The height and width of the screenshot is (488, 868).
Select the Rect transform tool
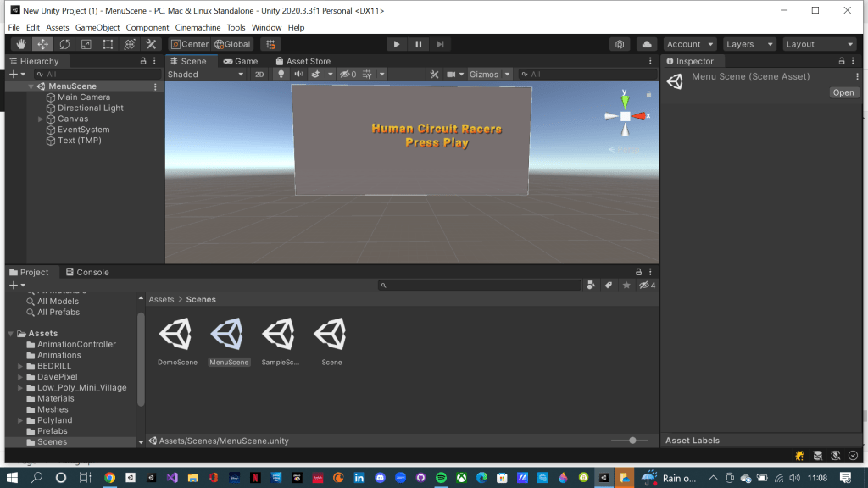[108, 44]
